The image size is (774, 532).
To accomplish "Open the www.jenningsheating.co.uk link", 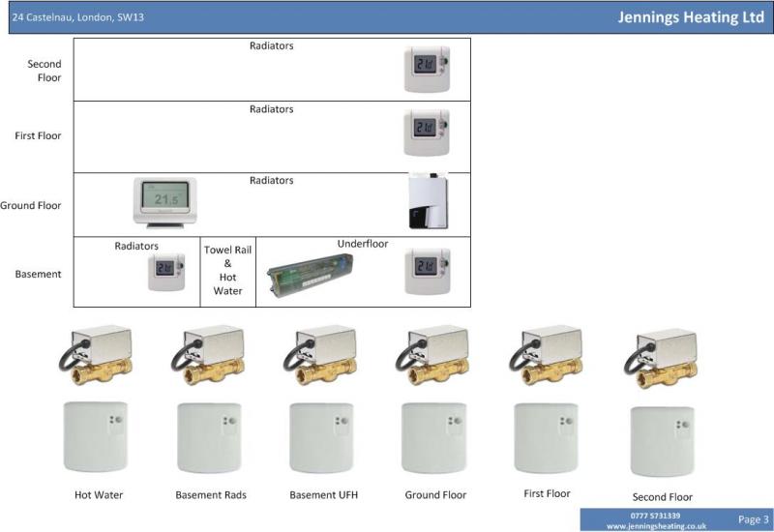I will click(x=656, y=525).
